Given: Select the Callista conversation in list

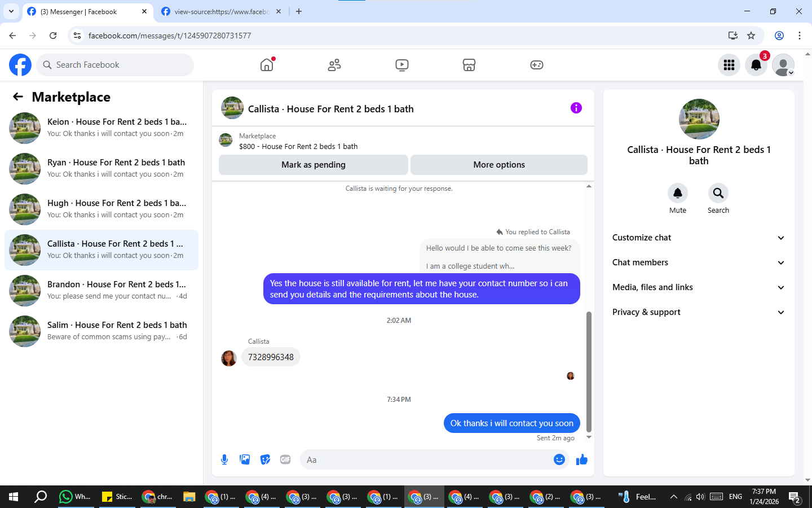Looking at the screenshot, I should coord(101,249).
